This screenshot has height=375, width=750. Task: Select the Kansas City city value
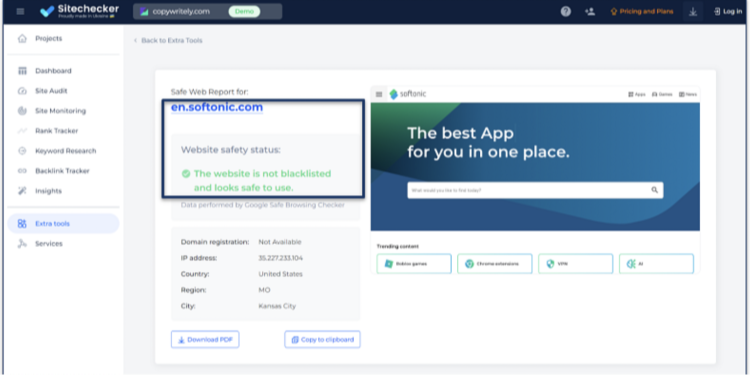[277, 306]
